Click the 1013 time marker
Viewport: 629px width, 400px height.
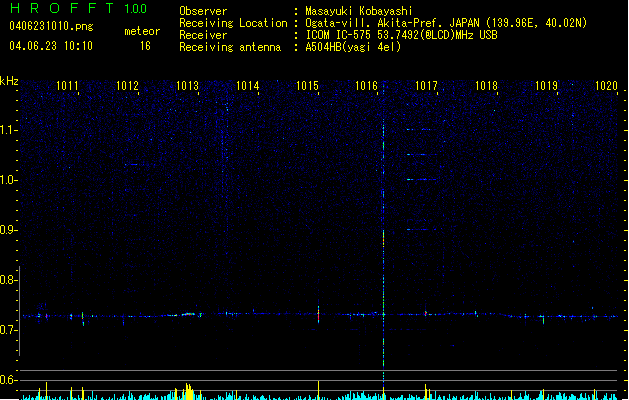click(187, 86)
